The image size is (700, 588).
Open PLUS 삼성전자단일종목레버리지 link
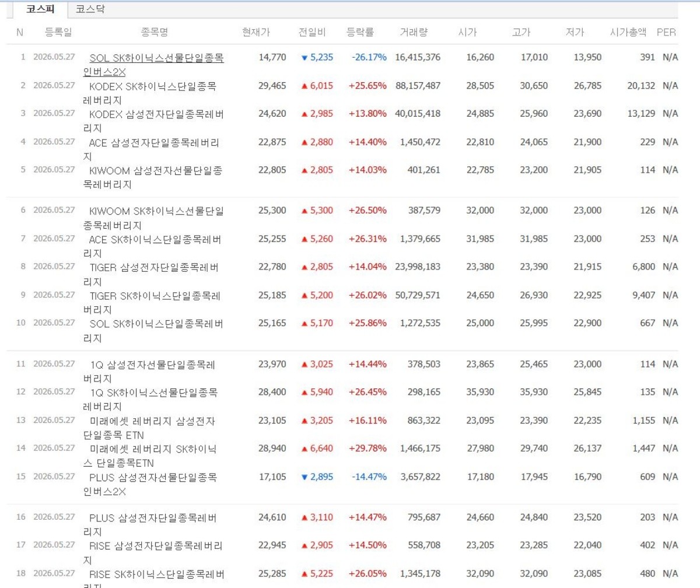pyautogui.click(x=149, y=524)
